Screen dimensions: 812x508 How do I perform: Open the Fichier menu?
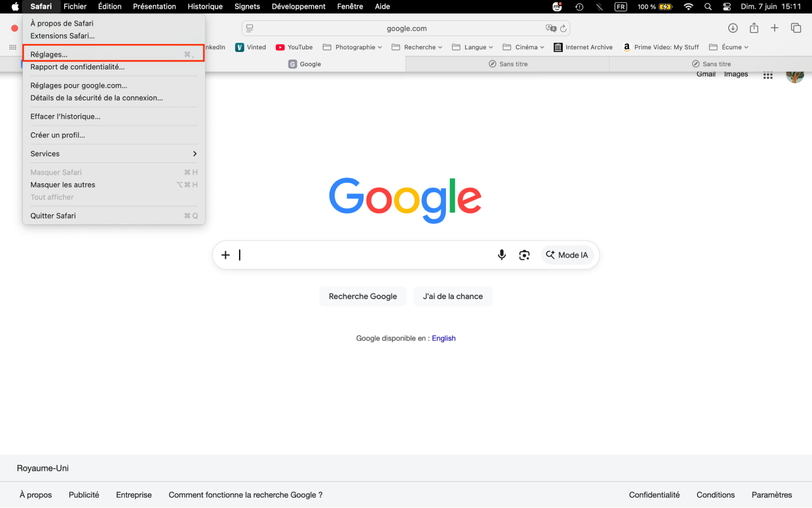pos(75,7)
